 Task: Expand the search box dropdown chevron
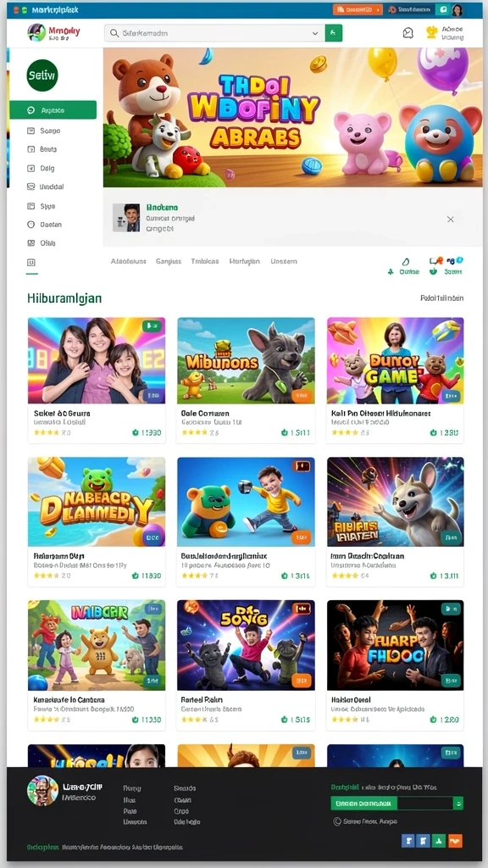315,33
